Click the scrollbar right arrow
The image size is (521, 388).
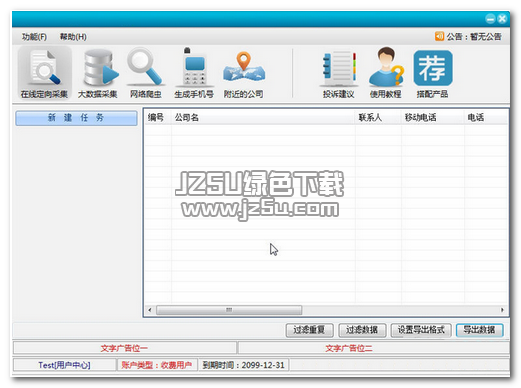[502, 310]
